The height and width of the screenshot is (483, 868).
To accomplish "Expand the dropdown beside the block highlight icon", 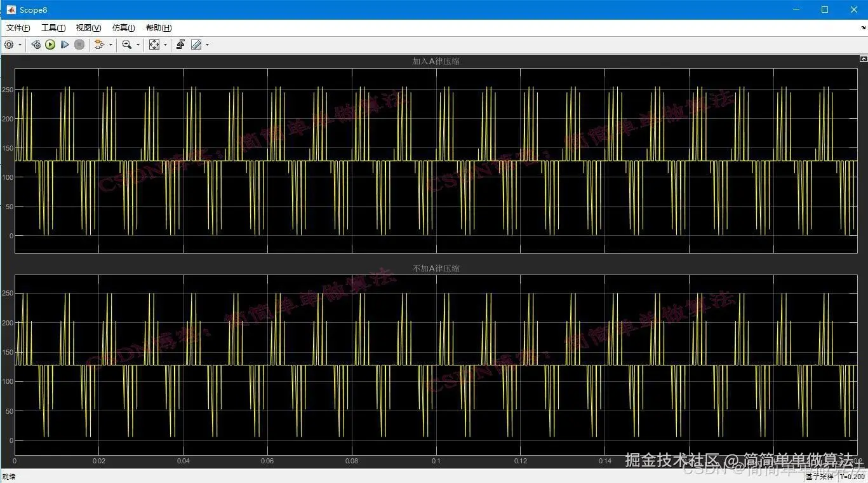I will coord(110,44).
